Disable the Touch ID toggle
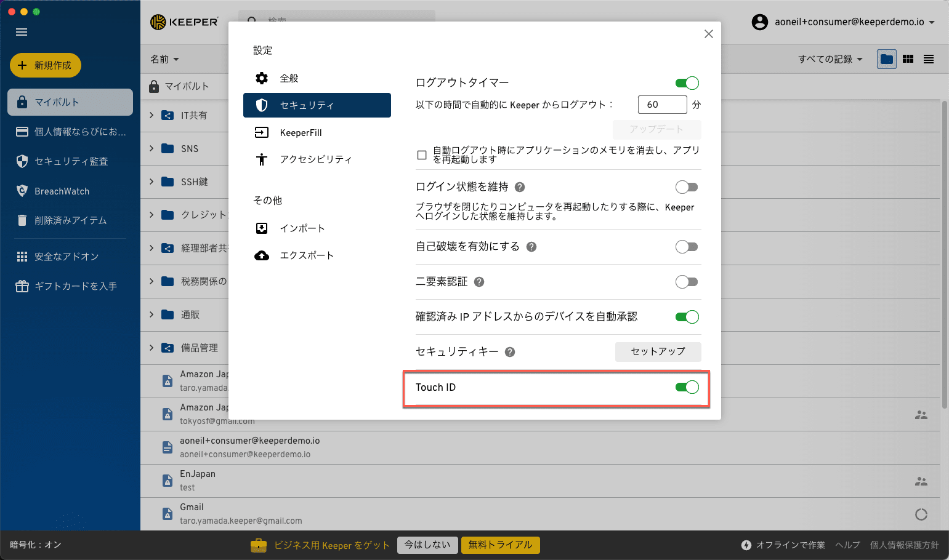Viewport: 949px width, 560px height. [687, 387]
